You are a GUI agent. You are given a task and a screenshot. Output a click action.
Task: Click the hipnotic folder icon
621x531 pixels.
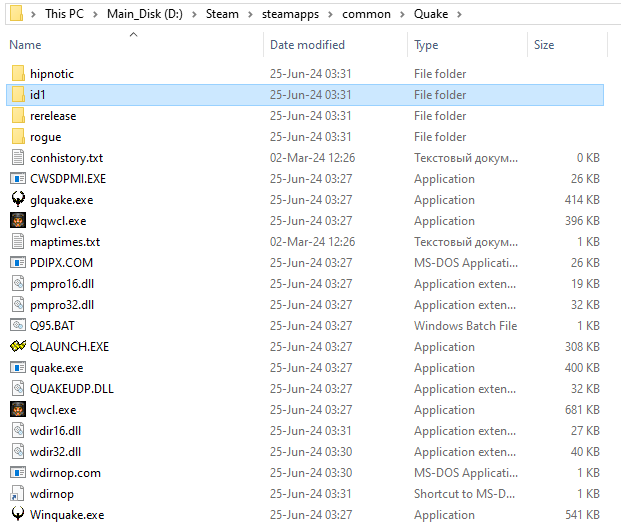[18, 74]
